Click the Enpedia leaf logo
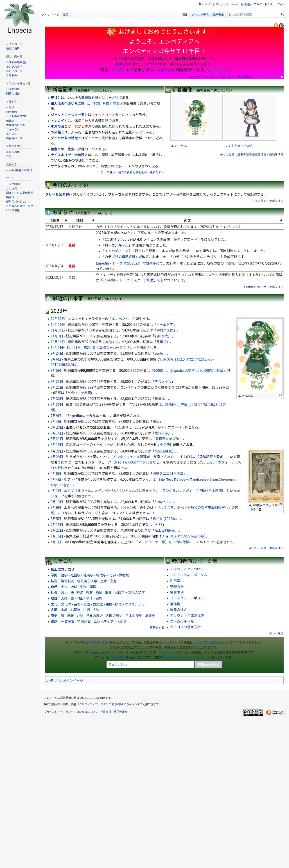Image resolution: width=289 pixels, height=868 pixels. pyautogui.click(x=20, y=19)
